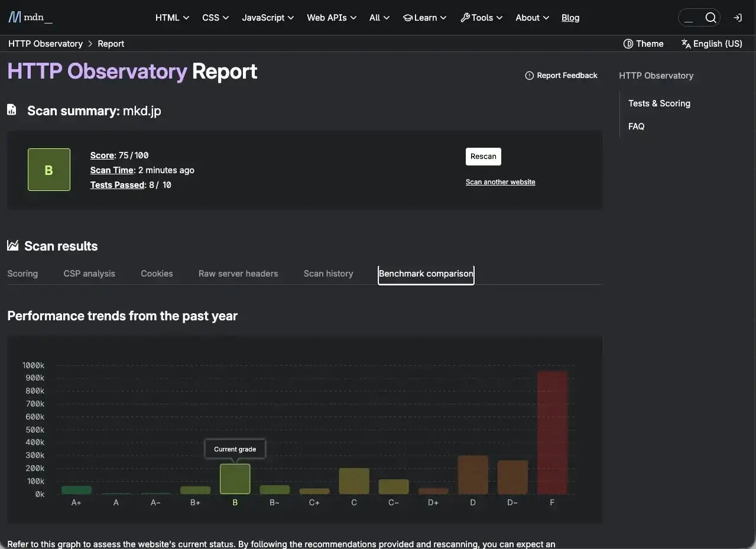Open Tests & Scoring sidebar link
756x549 pixels.
(659, 103)
